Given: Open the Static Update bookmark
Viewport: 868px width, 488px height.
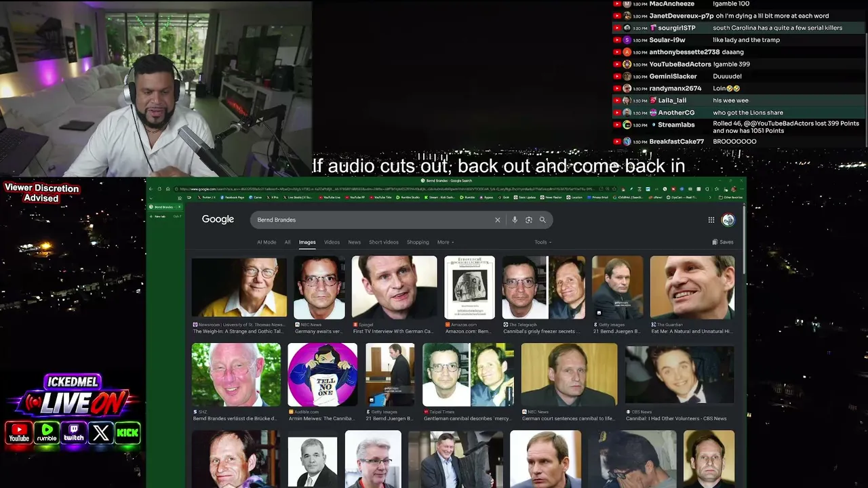Looking at the screenshot, I should (x=526, y=197).
